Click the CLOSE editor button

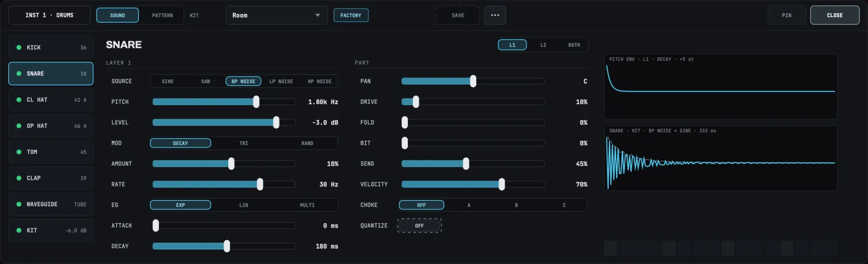(835, 15)
